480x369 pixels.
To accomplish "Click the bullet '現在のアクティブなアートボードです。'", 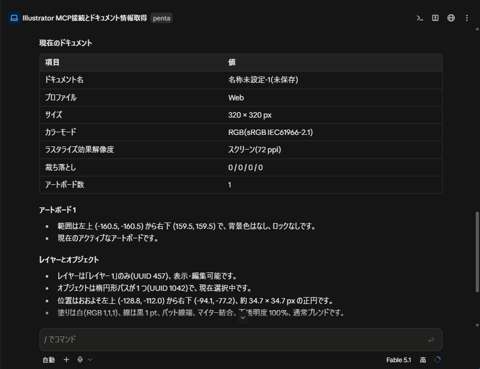I will coord(108,238).
